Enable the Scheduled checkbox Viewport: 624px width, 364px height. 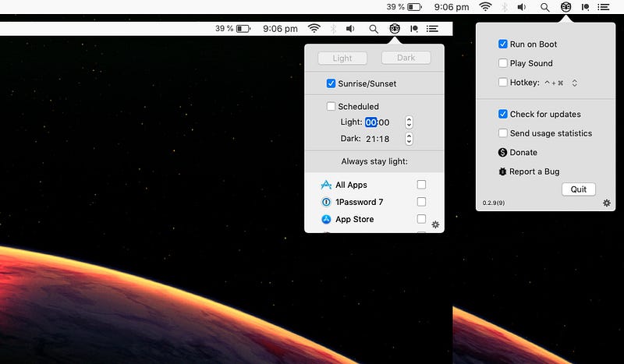pos(331,106)
